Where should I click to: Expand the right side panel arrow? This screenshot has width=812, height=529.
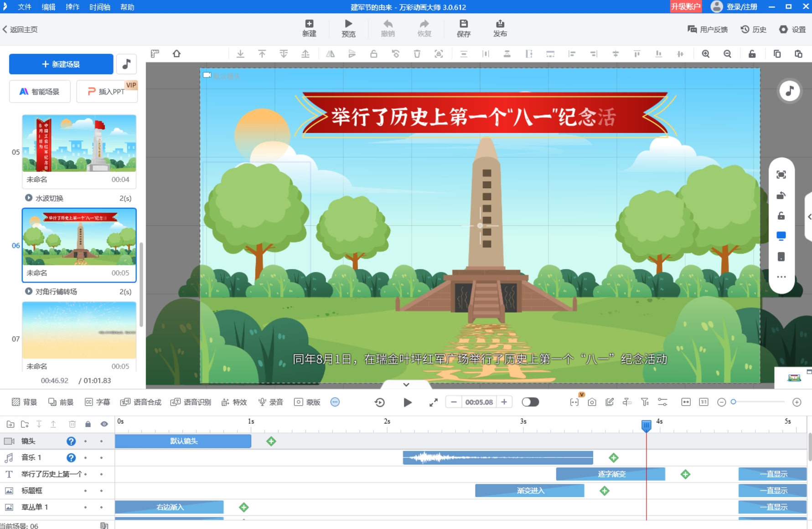(809, 216)
